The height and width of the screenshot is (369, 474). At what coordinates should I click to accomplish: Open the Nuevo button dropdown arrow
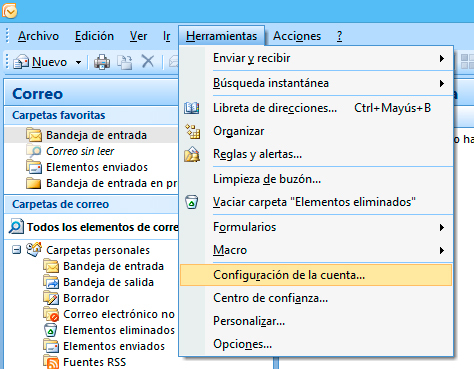[78, 62]
